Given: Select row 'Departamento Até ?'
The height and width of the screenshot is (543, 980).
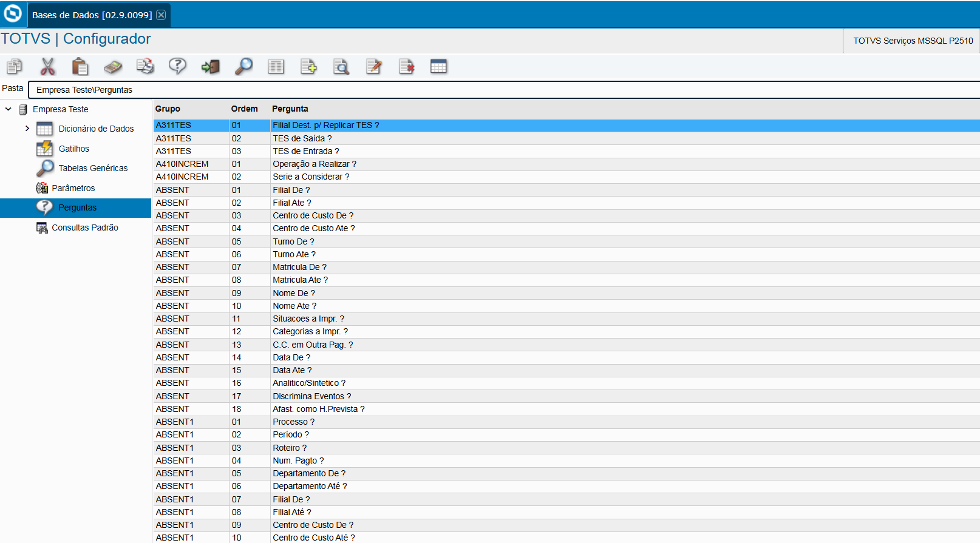Looking at the screenshot, I should pos(566,486).
